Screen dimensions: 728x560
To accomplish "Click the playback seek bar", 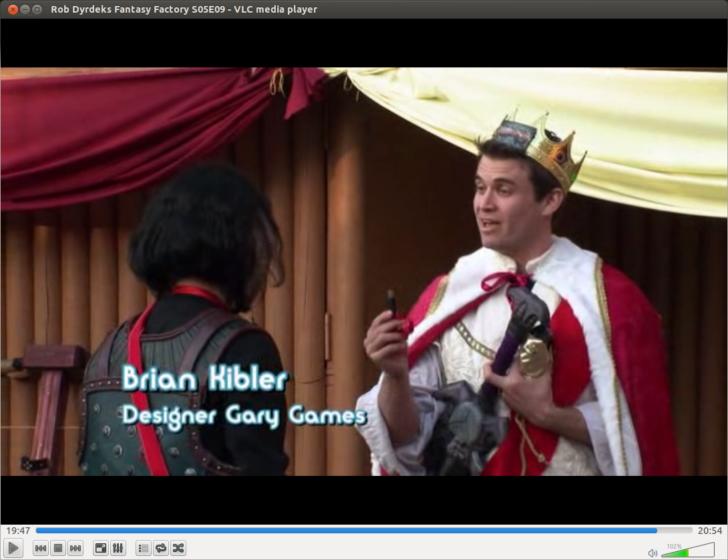I will click(x=346, y=531).
